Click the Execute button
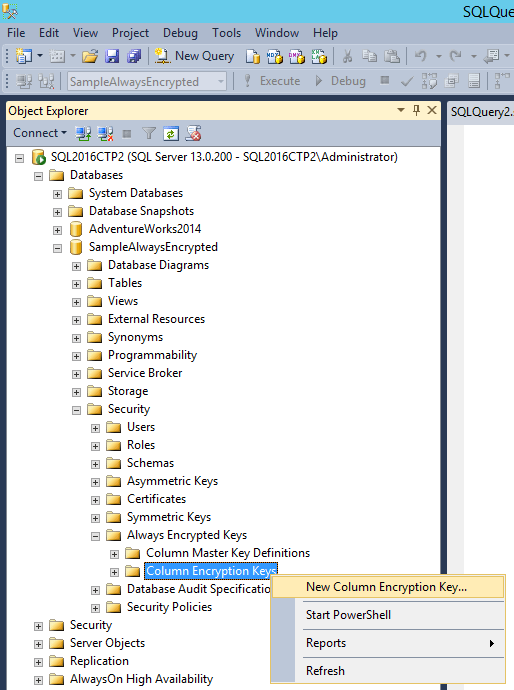This screenshot has width=514, height=690. [x=272, y=81]
